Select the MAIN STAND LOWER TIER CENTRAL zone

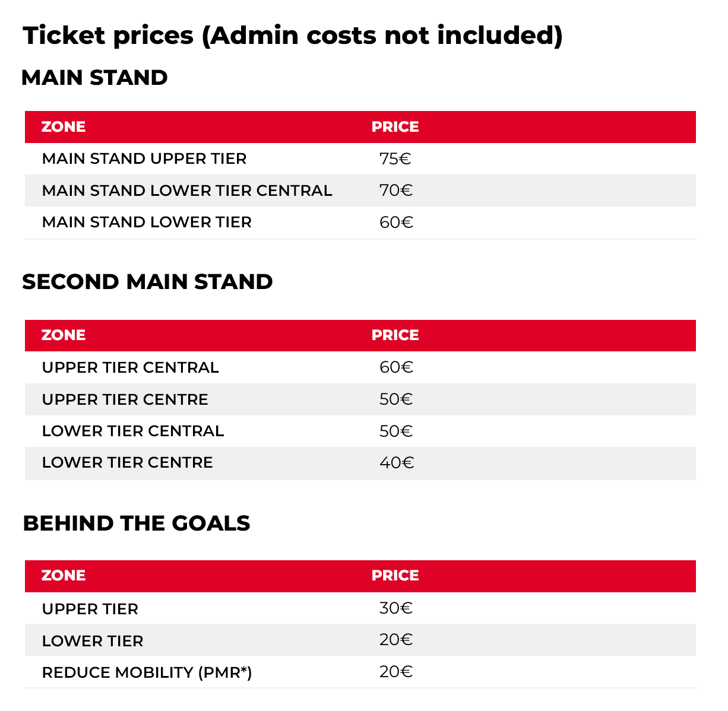click(x=187, y=191)
